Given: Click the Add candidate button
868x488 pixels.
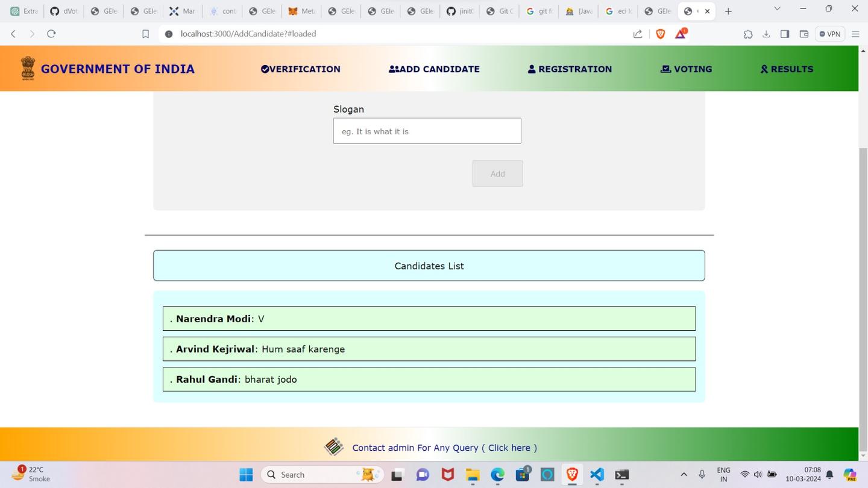Looking at the screenshot, I should [497, 174].
